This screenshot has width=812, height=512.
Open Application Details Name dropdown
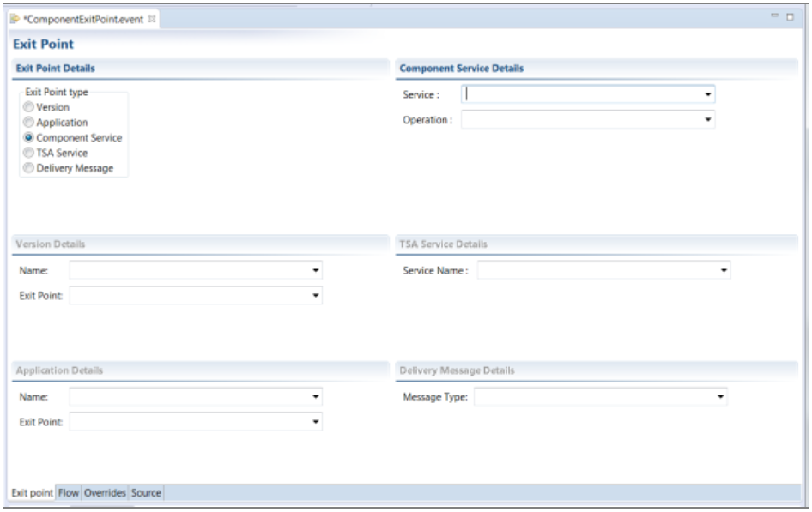pos(316,397)
